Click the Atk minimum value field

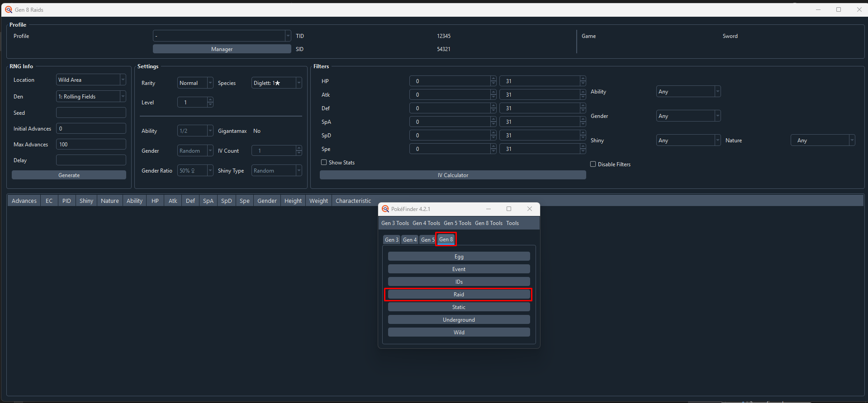[453, 94]
